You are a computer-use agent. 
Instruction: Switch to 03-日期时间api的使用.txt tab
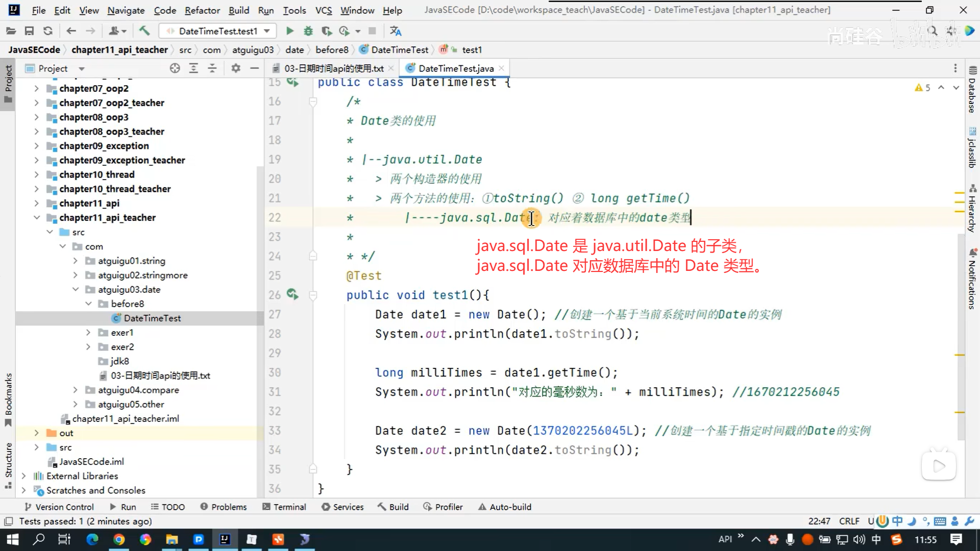coord(333,68)
